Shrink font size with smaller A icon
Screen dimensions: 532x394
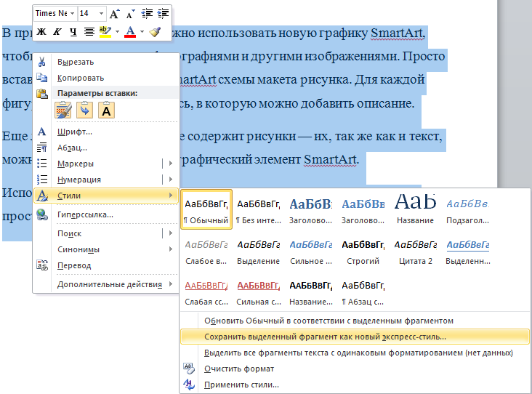click(129, 13)
